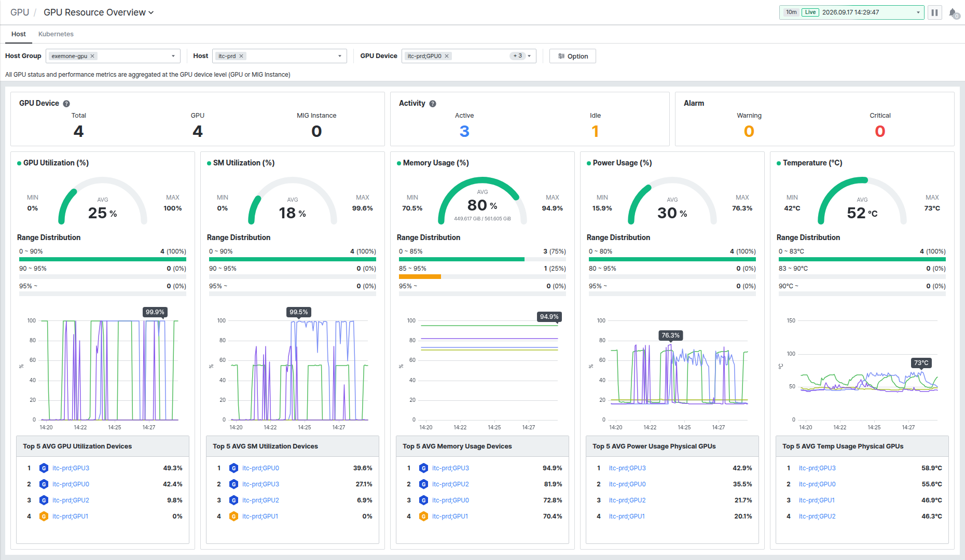Click orange GPU1 icon in Memory Usage list
Image resolution: width=965 pixels, height=560 pixels.
424,516
